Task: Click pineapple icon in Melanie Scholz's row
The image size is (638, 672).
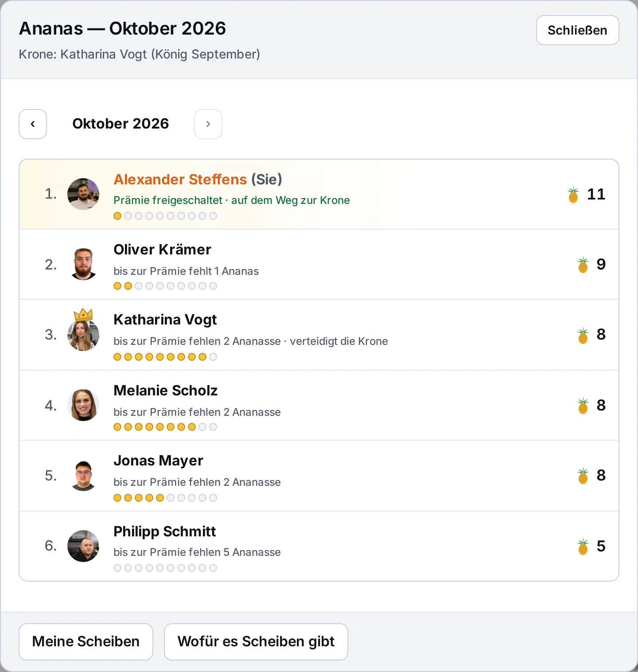Action: [583, 406]
